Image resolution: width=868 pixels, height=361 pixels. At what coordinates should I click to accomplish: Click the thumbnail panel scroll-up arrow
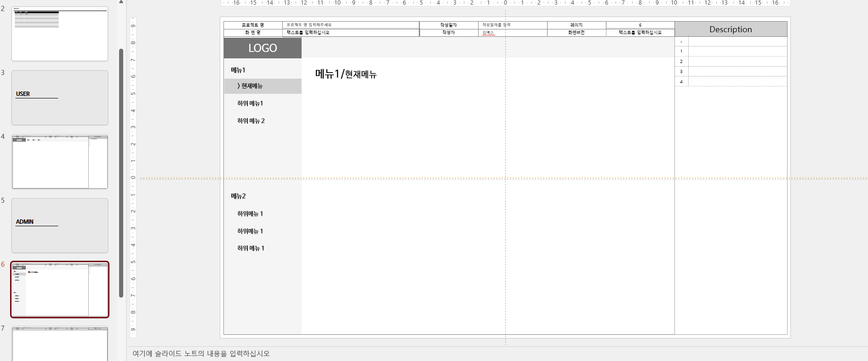pyautogui.click(x=121, y=2)
